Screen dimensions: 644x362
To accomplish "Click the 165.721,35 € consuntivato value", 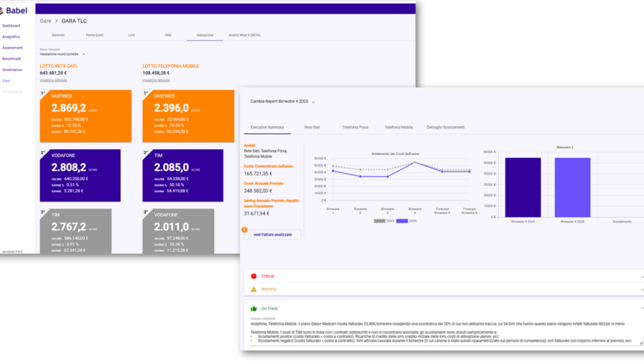I will point(258,174).
